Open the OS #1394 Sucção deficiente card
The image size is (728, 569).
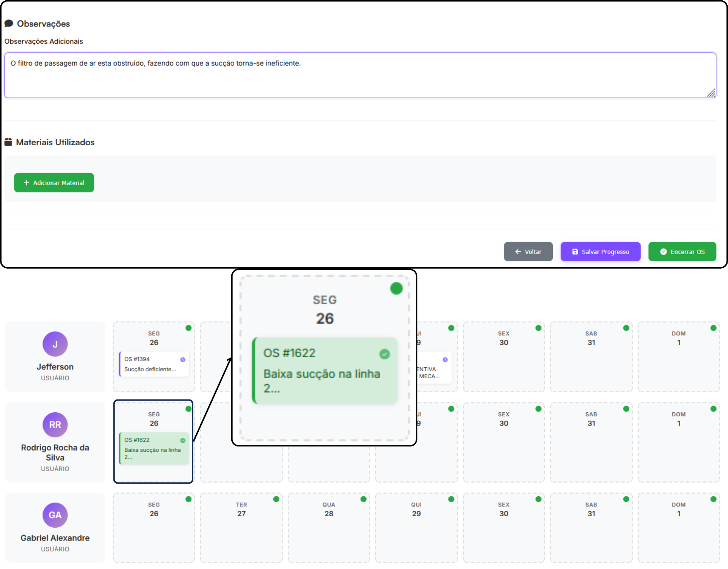(154, 364)
